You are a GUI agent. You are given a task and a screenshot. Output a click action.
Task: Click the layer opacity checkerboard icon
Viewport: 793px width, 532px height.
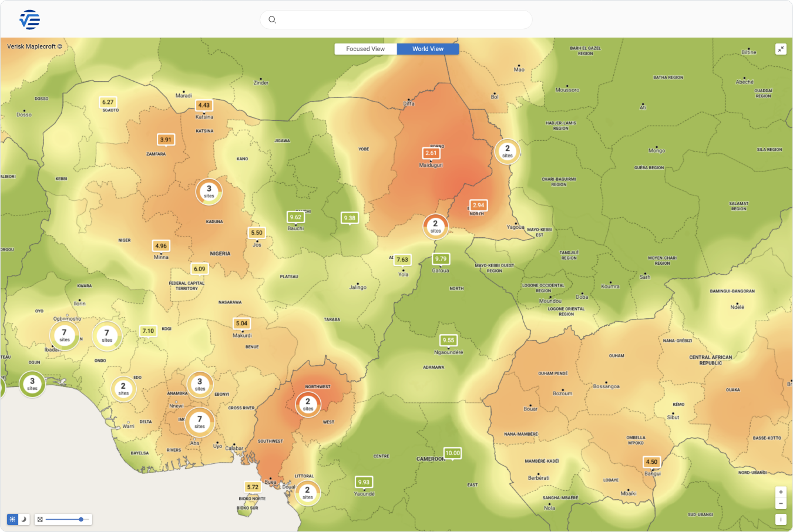pos(40,519)
